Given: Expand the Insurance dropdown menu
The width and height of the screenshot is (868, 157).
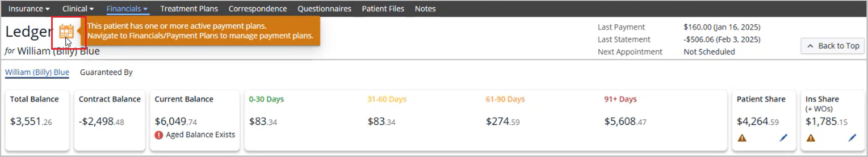Looking at the screenshot, I should coord(29,9).
